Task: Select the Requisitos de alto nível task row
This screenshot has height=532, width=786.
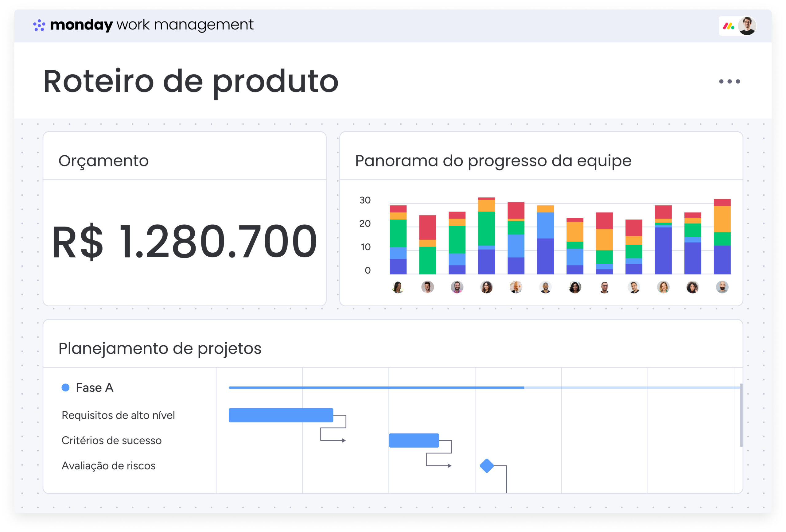Action: [x=118, y=415]
